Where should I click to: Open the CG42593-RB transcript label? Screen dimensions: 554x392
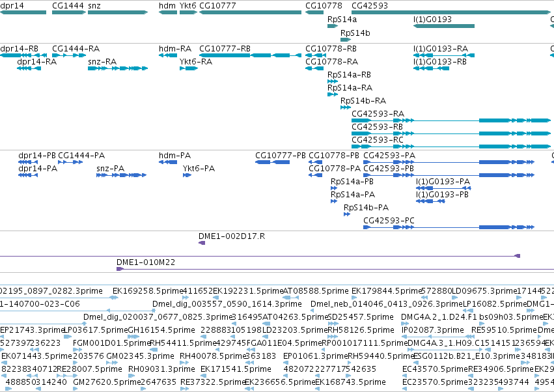(378, 127)
